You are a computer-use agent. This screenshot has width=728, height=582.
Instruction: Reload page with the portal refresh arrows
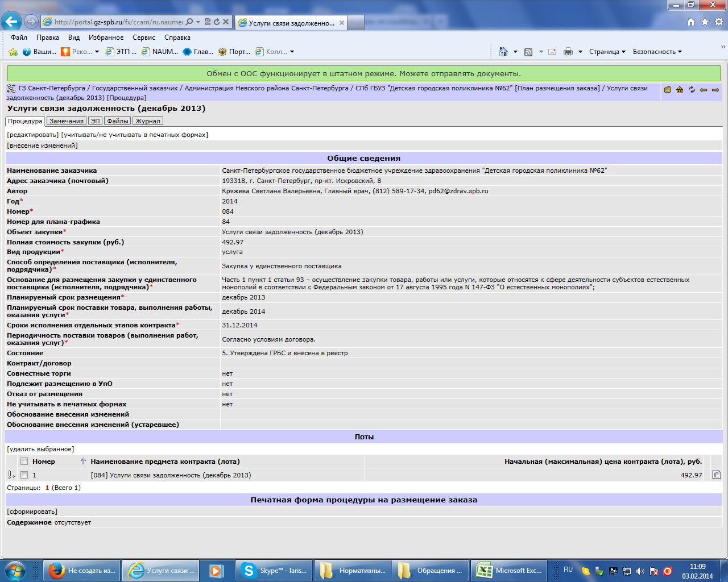tap(692, 90)
